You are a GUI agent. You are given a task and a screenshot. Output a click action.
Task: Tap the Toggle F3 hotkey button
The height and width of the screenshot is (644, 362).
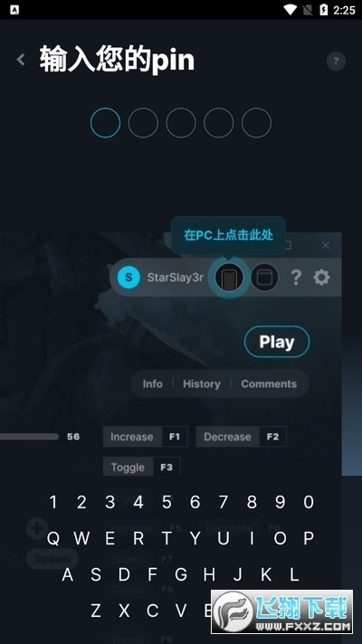click(x=142, y=467)
